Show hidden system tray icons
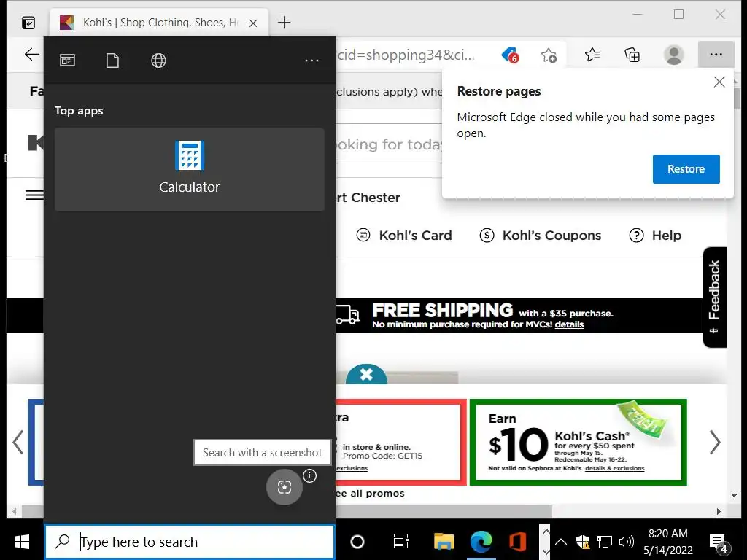Image resolution: width=747 pixels, height=560 pixels. [x=561, y=542]
